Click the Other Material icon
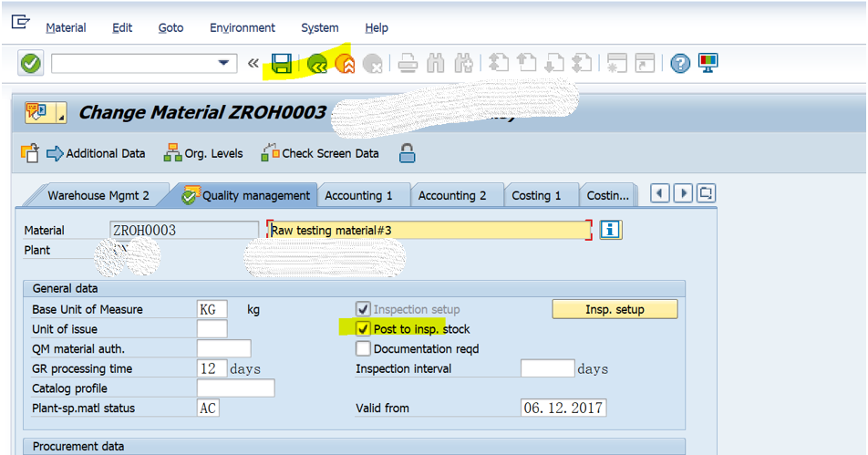 (x=30, y=153)
